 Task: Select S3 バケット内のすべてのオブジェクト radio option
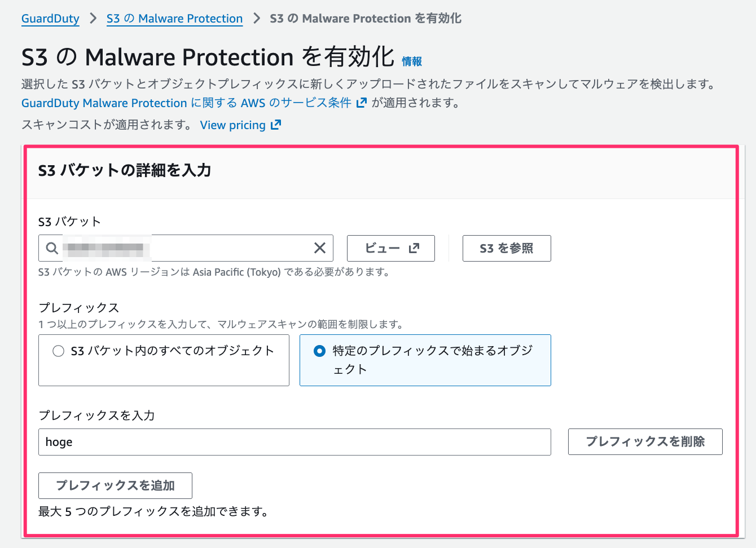tap(58, 351)
